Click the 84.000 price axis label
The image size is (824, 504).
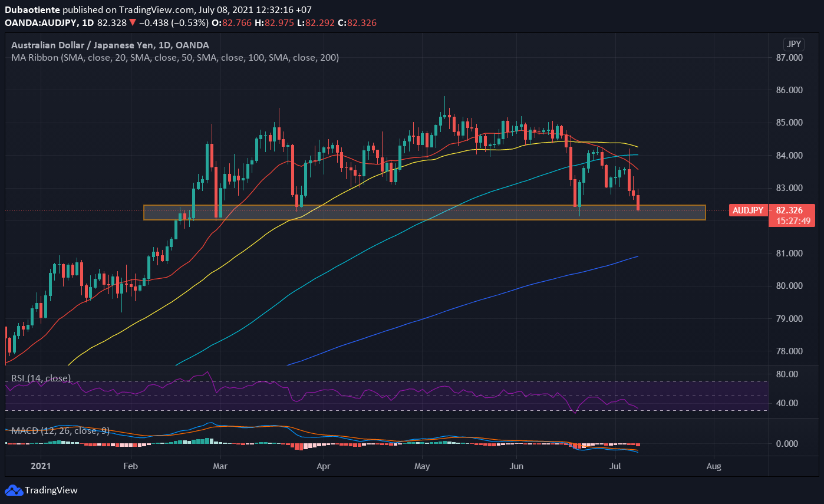789,156
